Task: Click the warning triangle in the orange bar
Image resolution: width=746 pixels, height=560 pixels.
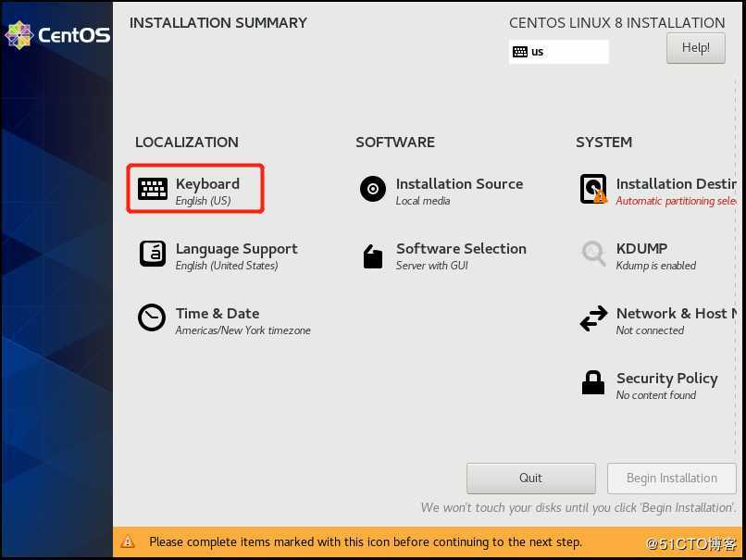Action: (x=128, y=541)
